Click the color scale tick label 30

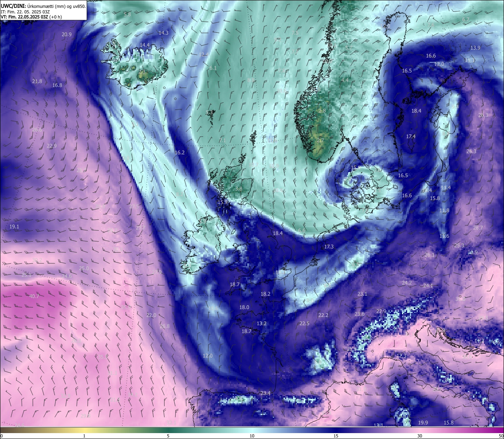click(x=420, y=436)
